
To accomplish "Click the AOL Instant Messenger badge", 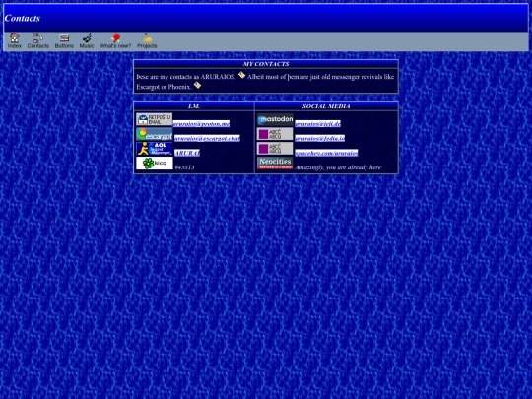I will [x=155, y=149].
